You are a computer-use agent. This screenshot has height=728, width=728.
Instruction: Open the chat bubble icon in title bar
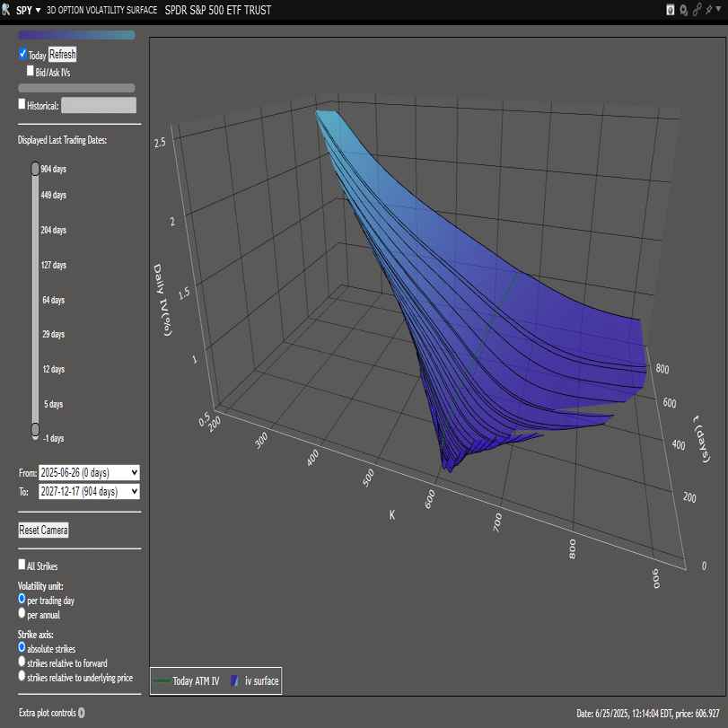(683, 10)
